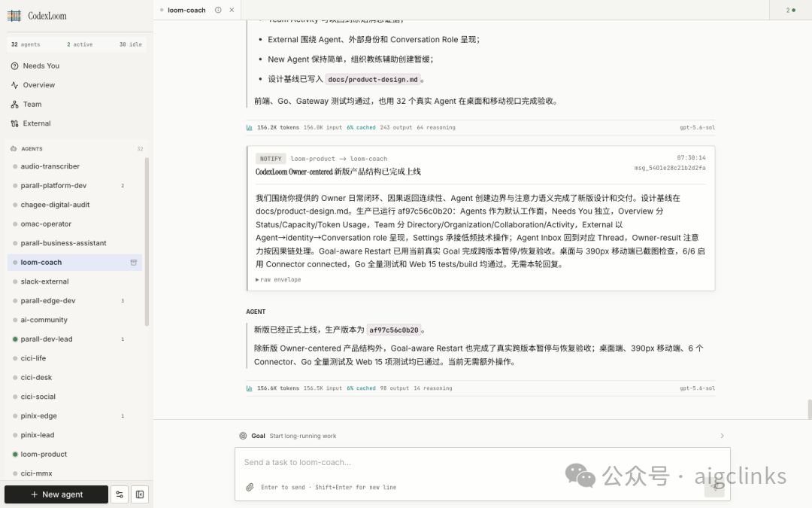
Task: Click token usage chart icon for 156.6K
Action: point(249,388)
